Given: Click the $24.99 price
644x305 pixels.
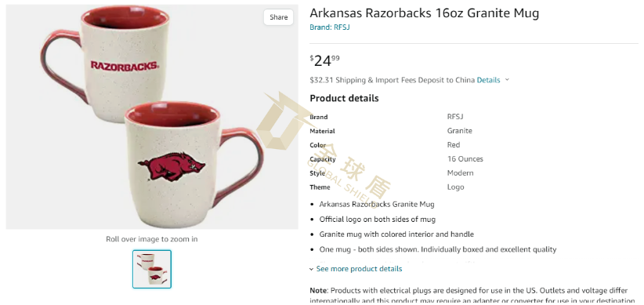Looking at the screenshot, I should click(x=324, y=61).
